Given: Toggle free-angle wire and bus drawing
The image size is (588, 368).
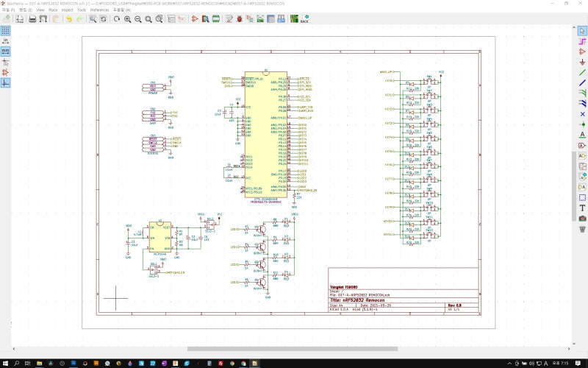Looking at the screenshot, I should [5, 83].
